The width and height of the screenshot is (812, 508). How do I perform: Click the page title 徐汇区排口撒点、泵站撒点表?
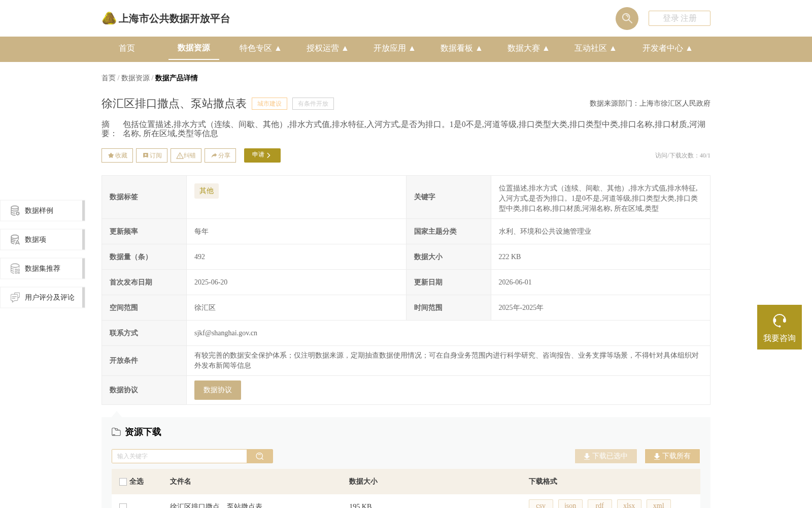(174, 104)
